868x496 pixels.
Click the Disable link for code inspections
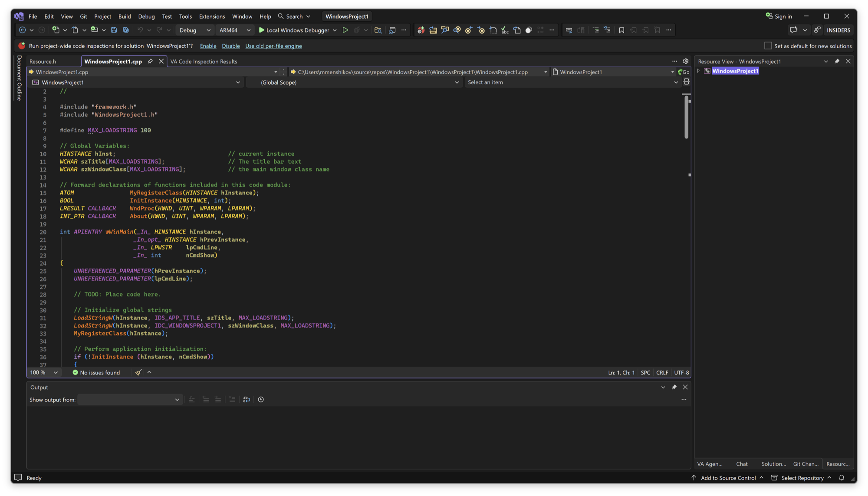pyautogui.click(x=230, y=46)
